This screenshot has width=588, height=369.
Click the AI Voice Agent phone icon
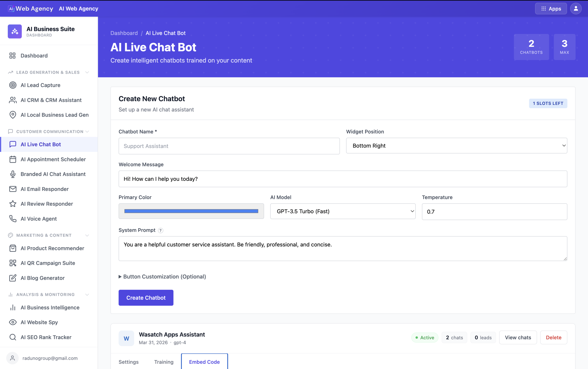(x=13, y=219)
